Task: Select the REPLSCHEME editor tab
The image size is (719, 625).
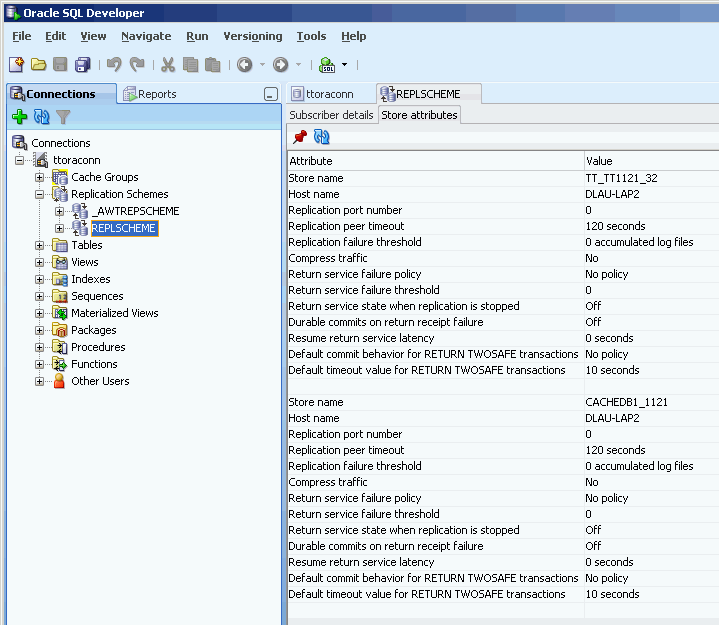Action: pyautogui.click(x=428, y=94)
